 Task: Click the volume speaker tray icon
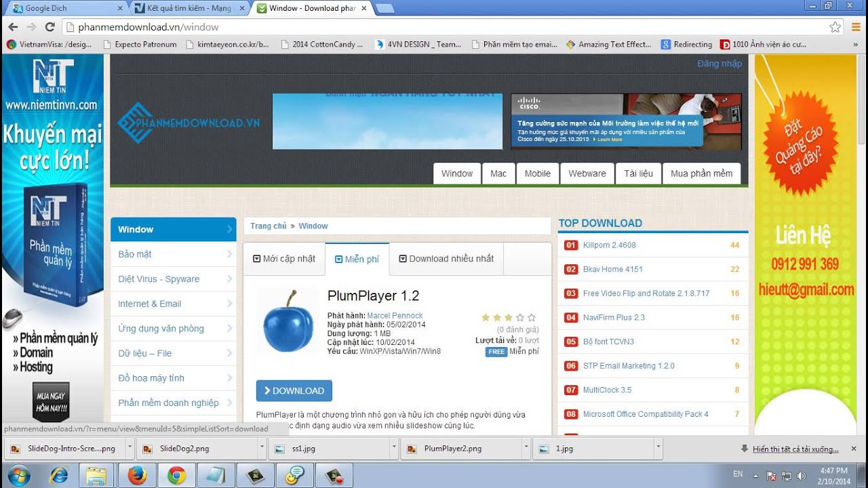801,476
